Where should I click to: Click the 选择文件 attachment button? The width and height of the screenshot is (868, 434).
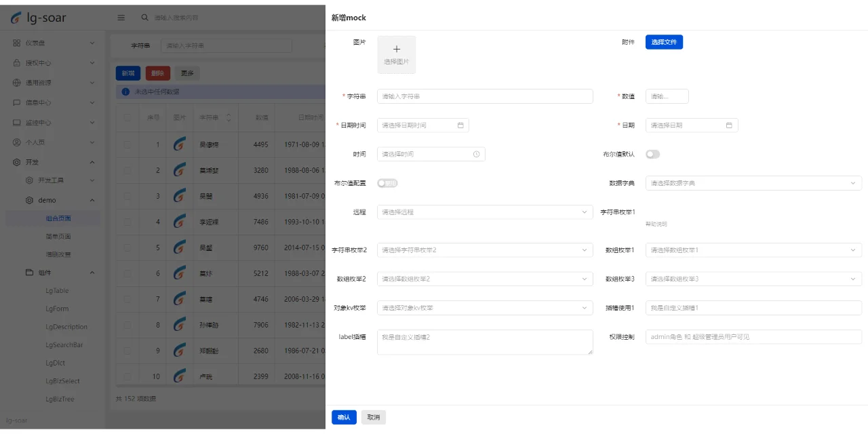(x=664, y=42)
